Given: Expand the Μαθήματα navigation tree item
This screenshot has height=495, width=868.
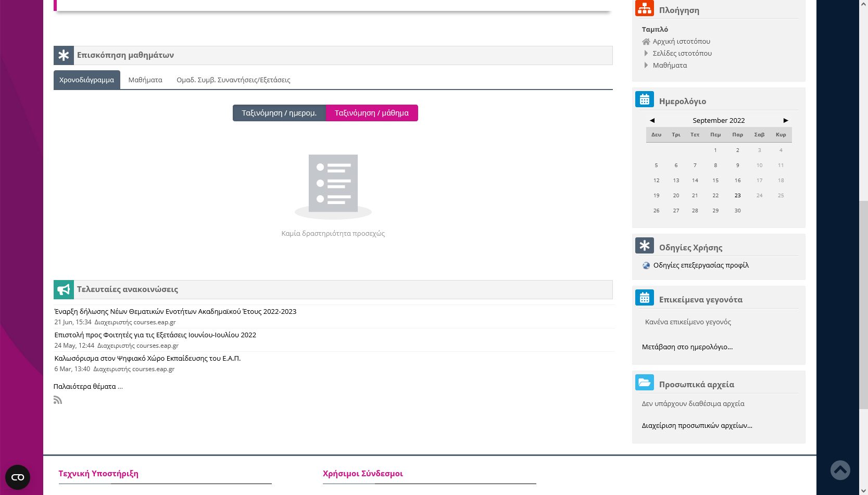Looking at the screenshot, I should tap(646, 65).
